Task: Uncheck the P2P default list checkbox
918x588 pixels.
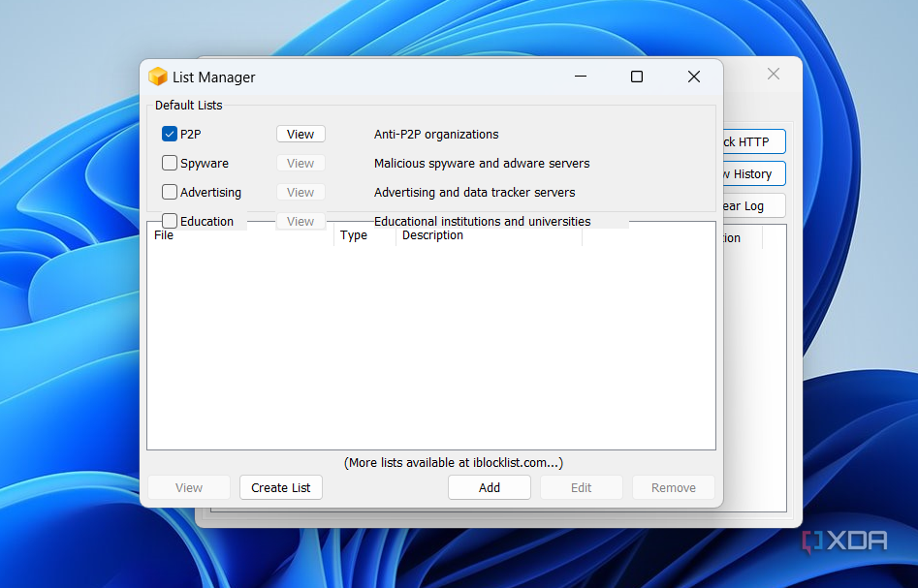Action: (x=170, y=134)
